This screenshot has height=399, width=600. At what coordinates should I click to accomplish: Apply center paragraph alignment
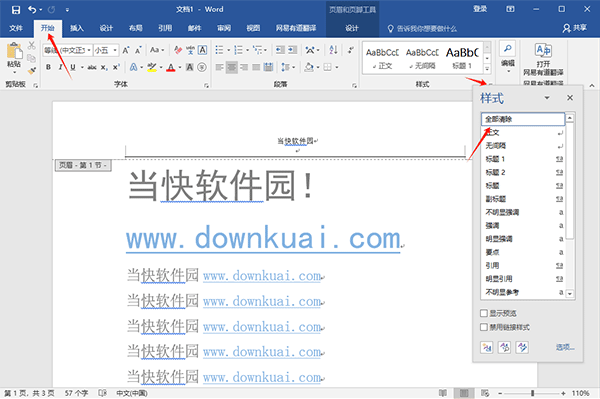(x=232, y=67)
